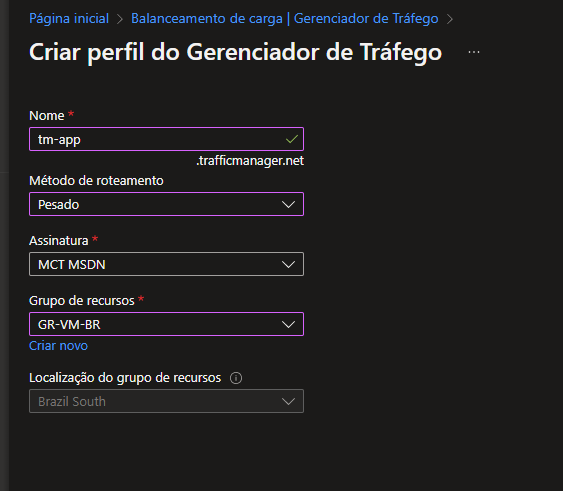Click the info icon beside Localização label
563x491 pixels.
[236, 378]
